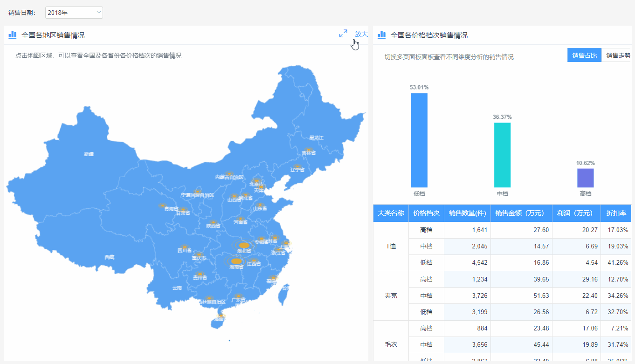Click the 高档 purple bar in chart
Image resolution: width=635 pixels, height=364 pixels.
(585, 178)
